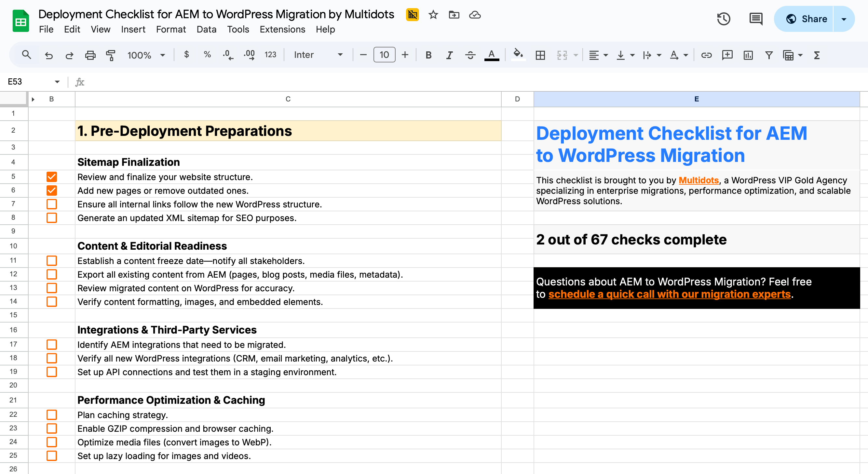This screenshot has height=474, width=868.
Task: Star this document
Action: pyautogui.click(x=433, y=15)
